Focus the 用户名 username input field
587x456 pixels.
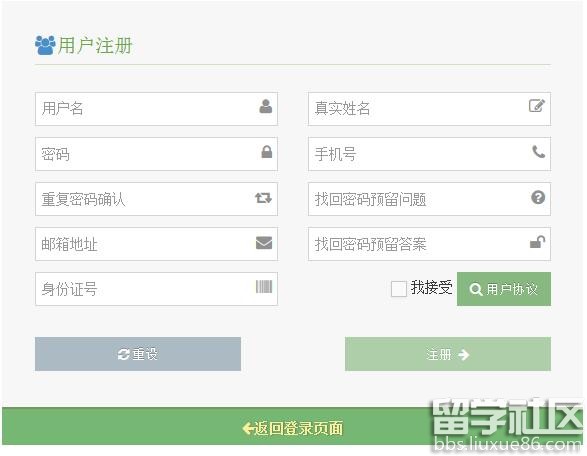156,109
